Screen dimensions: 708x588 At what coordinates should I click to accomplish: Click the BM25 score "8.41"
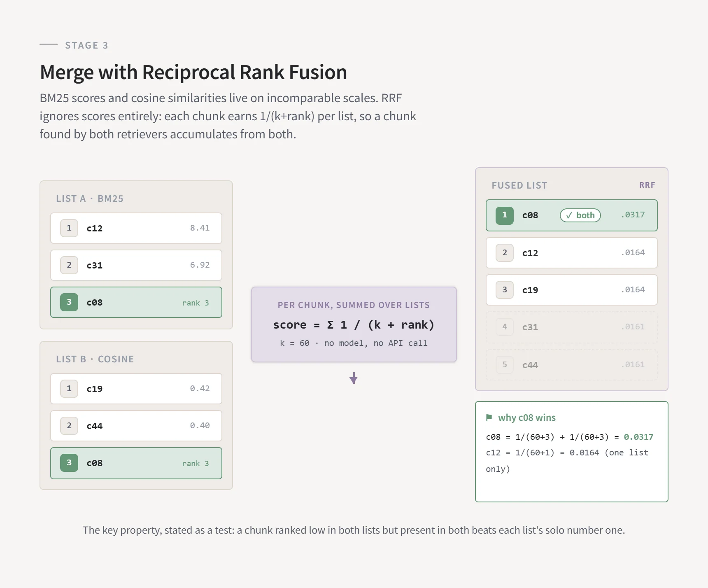[200, 228]
